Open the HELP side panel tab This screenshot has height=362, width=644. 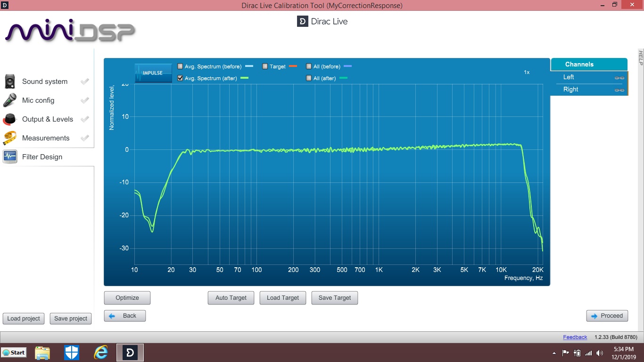(641, 57)
